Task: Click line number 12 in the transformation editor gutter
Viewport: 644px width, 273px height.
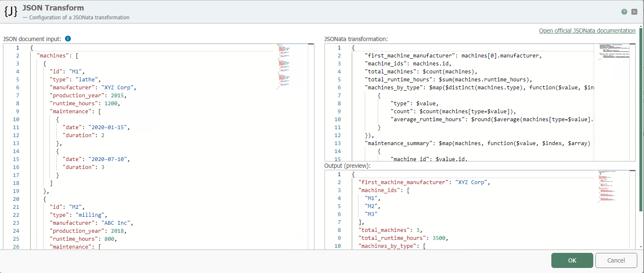Action: tap(338, 135)
